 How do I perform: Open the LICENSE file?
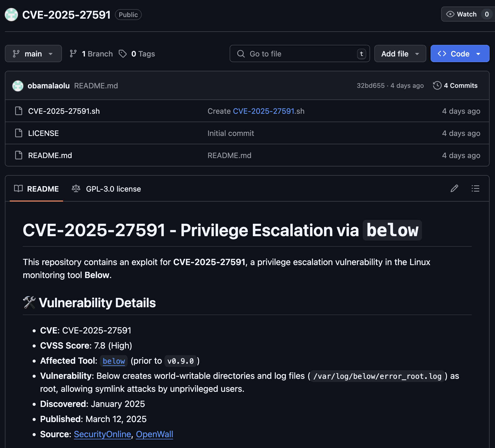click(x=43, y=133)
